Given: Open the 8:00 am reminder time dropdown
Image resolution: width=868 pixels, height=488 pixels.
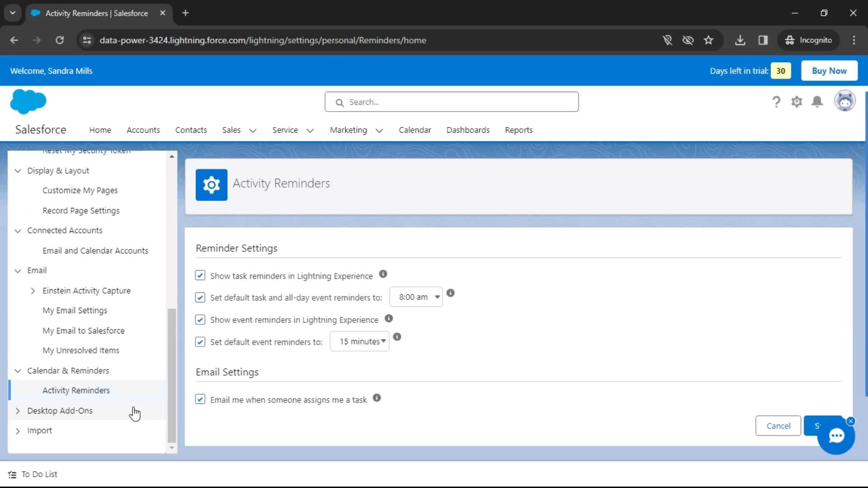Looking at the screenshot, I should (x=416, y=297).
